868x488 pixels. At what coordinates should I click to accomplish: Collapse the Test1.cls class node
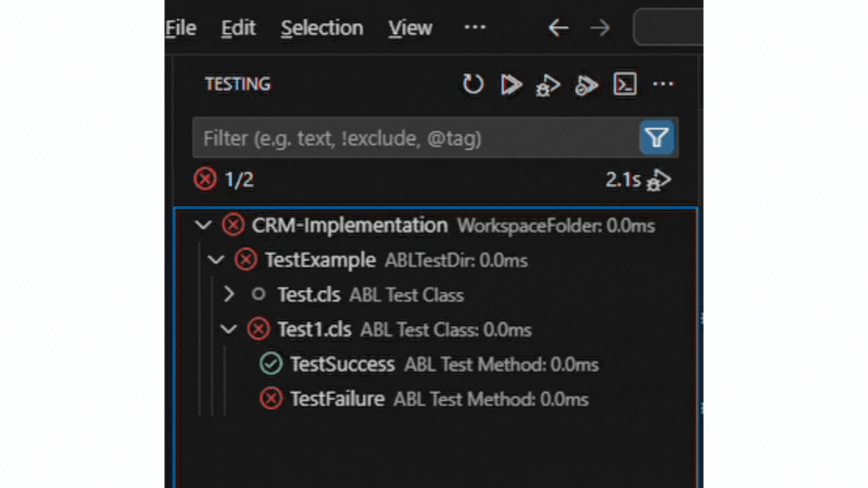pos(229,329)
